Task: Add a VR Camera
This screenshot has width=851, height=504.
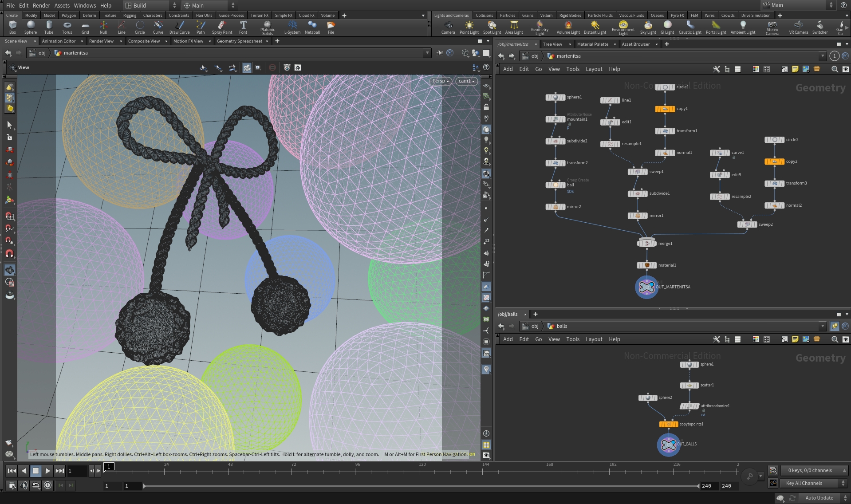Action: tap(799, 28)
